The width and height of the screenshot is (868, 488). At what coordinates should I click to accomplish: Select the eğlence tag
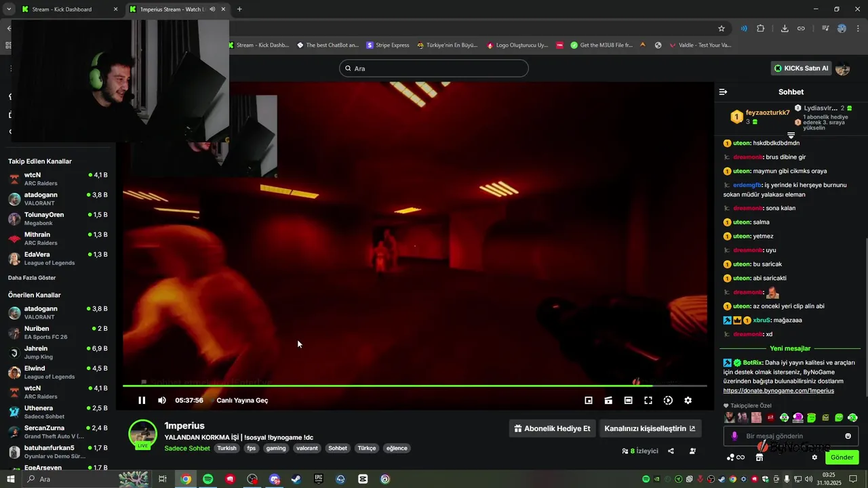pos(397,448)
